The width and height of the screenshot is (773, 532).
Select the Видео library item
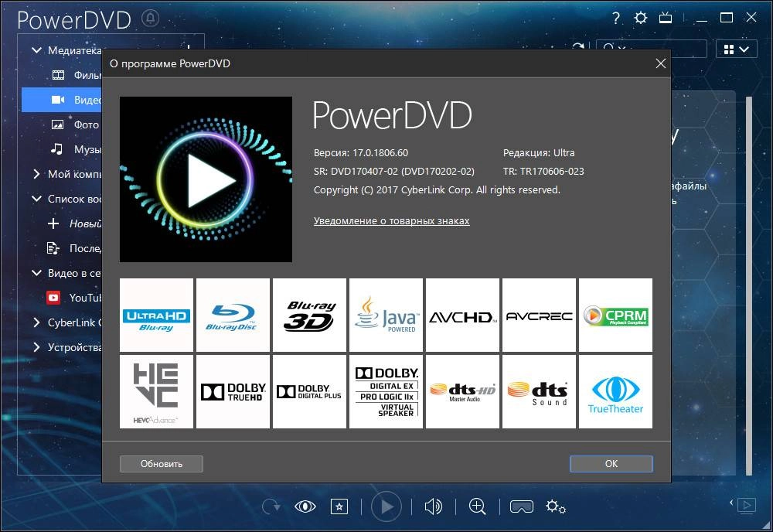[x=62, y=100]
